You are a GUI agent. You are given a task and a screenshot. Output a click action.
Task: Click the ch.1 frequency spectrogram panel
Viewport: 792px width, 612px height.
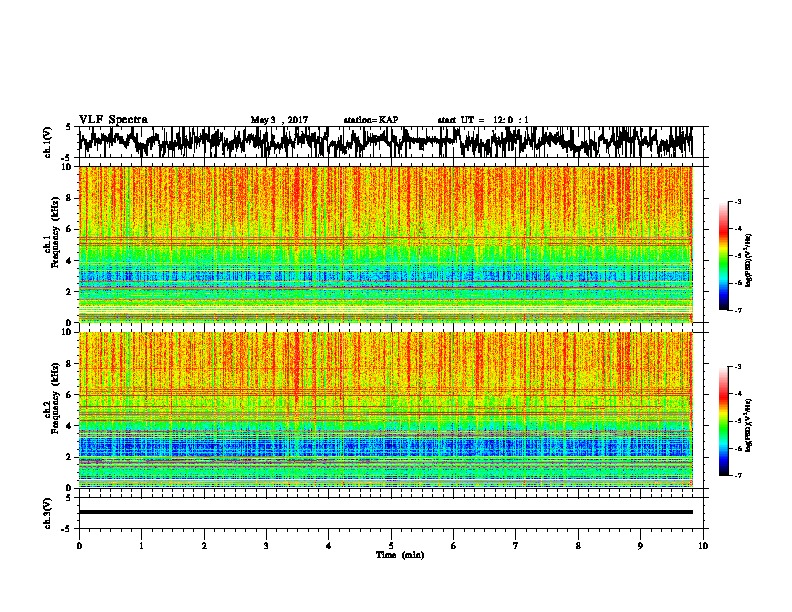coord(386,244)
